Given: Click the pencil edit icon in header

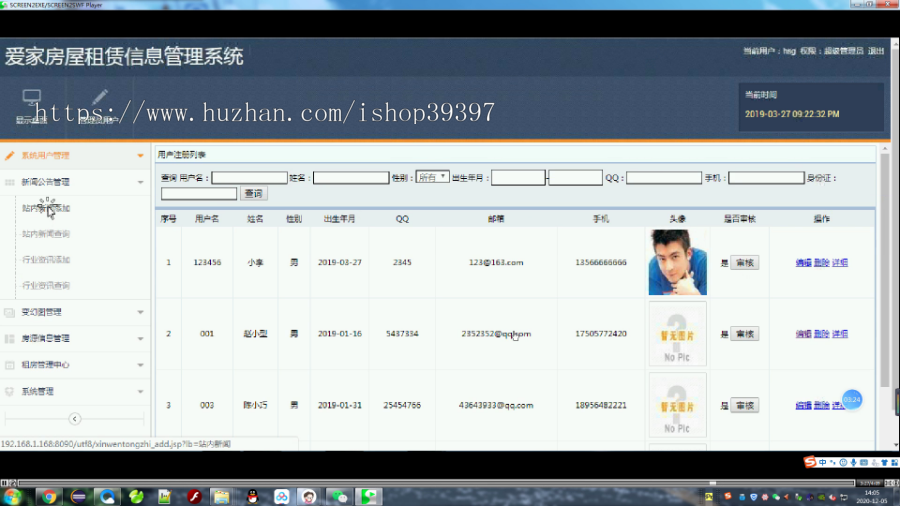Looking at the screenshot, I should coord(100,96).
